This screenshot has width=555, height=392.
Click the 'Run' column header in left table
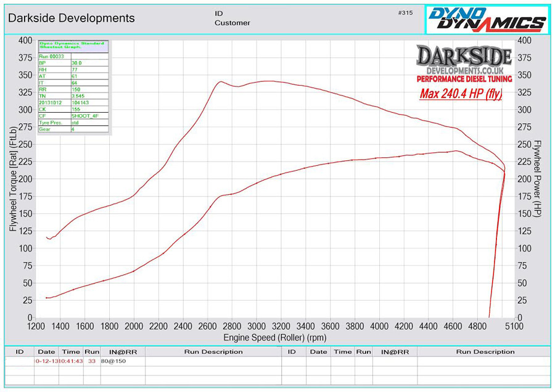(x=92, y=352)
